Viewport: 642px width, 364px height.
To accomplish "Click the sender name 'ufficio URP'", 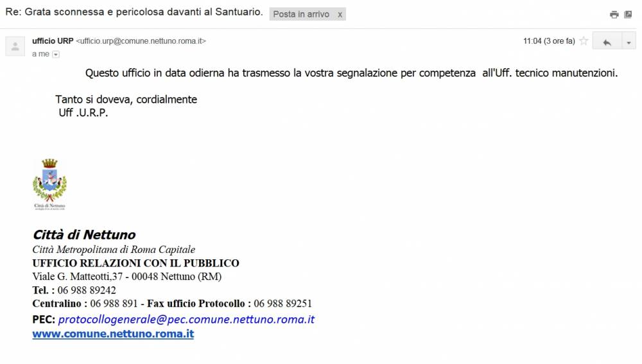I will (53, 41).
